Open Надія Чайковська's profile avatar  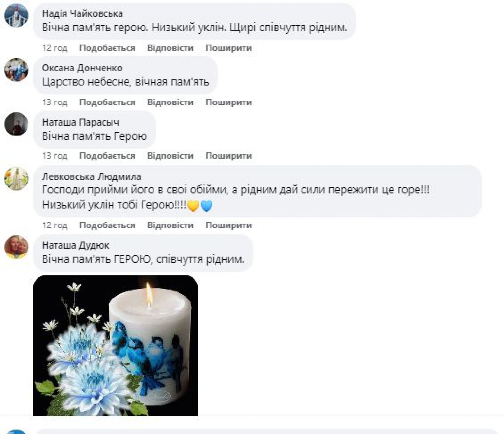pyautogui.click(x=16, y=15)
